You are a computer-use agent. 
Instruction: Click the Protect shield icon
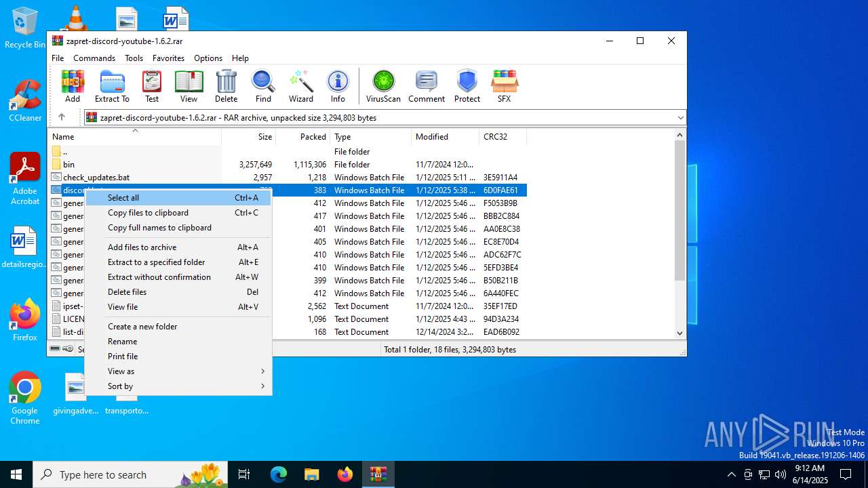pos(467,86)
